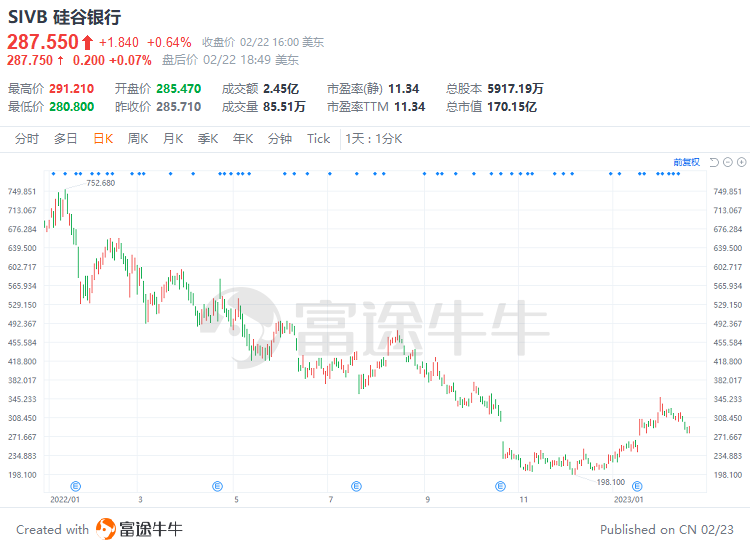Click the 最低价 280.800 value

72,107
